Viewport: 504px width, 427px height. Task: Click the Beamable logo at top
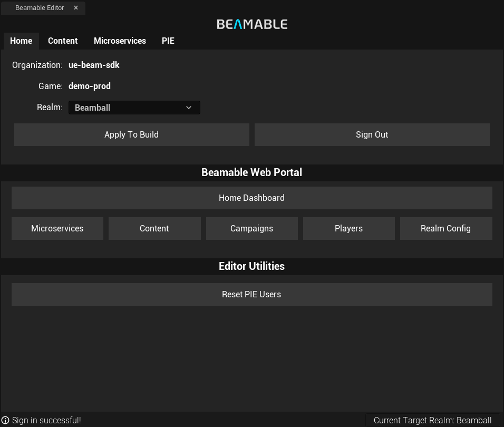(252, 24)
